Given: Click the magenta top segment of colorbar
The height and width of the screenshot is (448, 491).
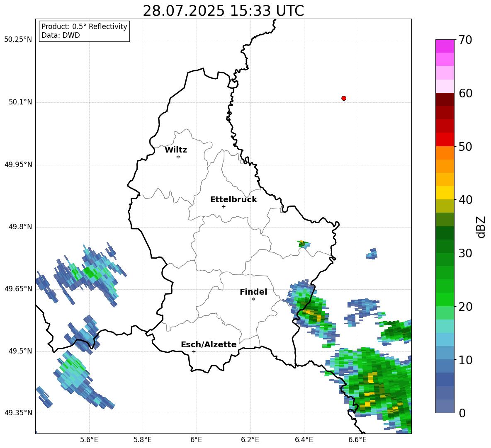Looking at the screenshot, I should coord(445,46).
